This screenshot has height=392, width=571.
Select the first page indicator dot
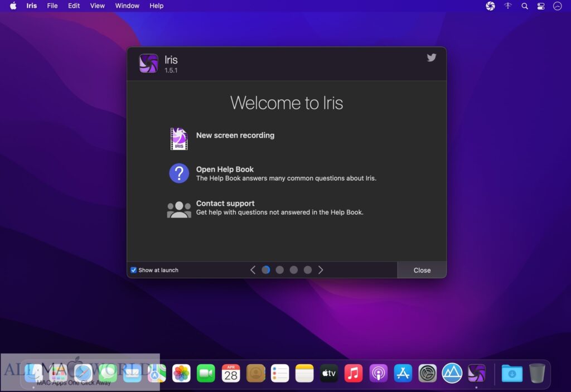click(x=266, y=270)
